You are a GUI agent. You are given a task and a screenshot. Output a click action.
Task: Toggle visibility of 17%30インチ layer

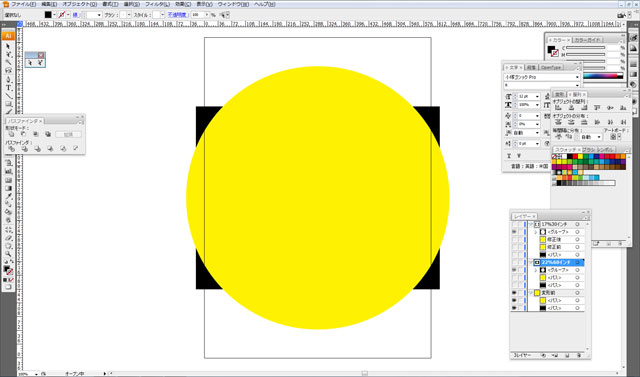(x=514, y=224)
